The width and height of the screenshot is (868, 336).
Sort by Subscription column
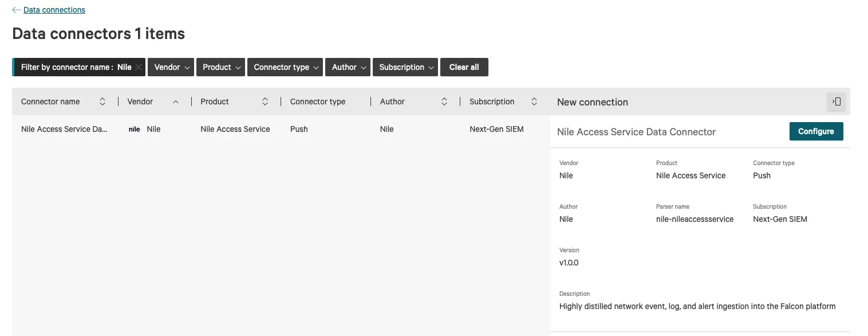tap(534, 101)
